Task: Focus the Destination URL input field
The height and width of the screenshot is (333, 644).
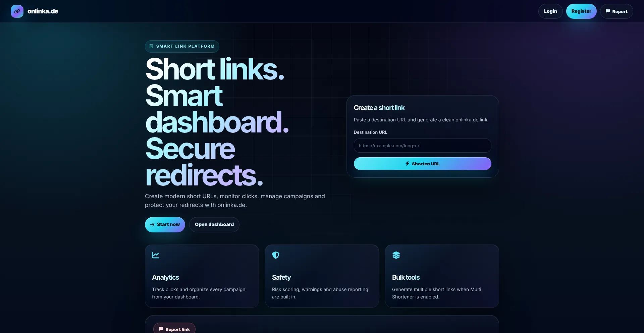Action: (x=423, y=146)
